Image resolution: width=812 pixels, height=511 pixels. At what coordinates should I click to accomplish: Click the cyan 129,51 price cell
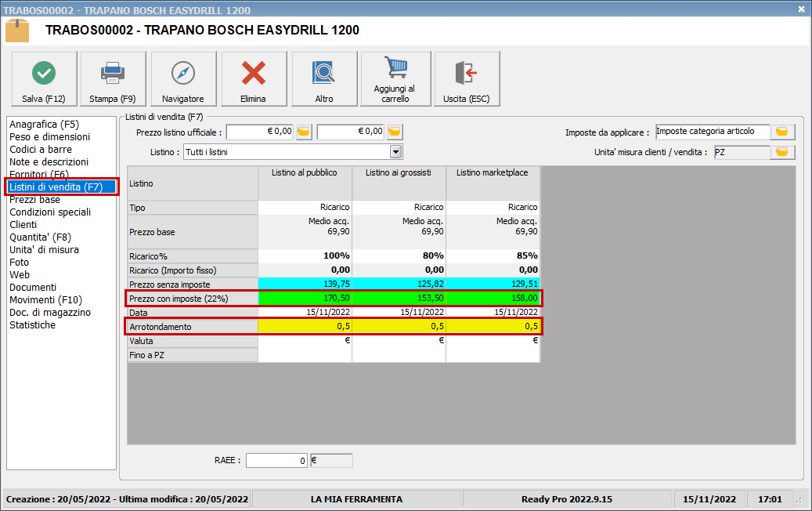coord(493,284)
